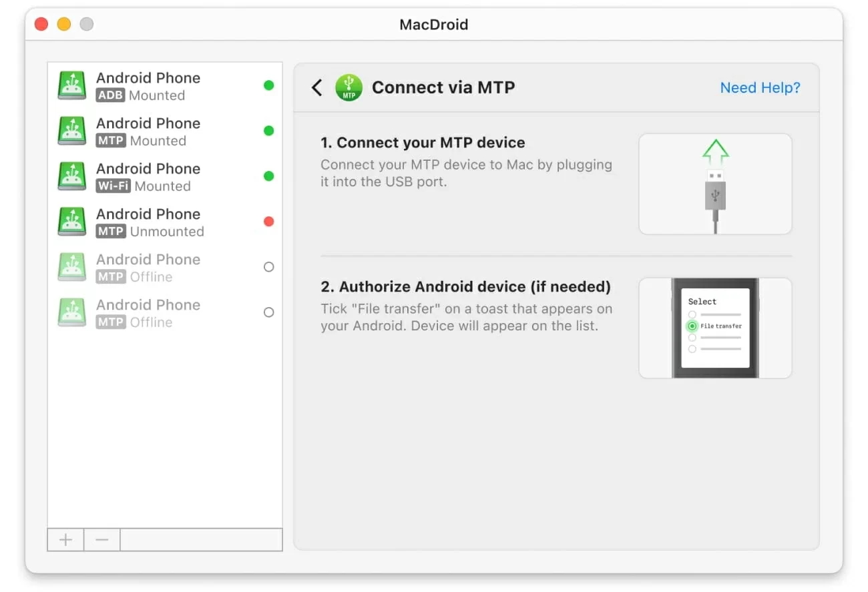Click the hollow status circle next to an offline phone
This screenshot has height=592, width=868.
tap(269, 266)
